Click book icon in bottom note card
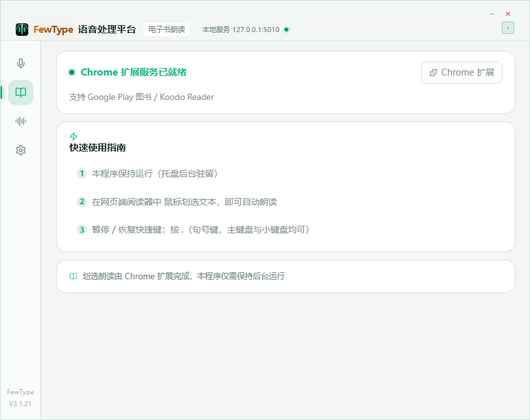The image size is (530, 420). [x=74, y=276]
